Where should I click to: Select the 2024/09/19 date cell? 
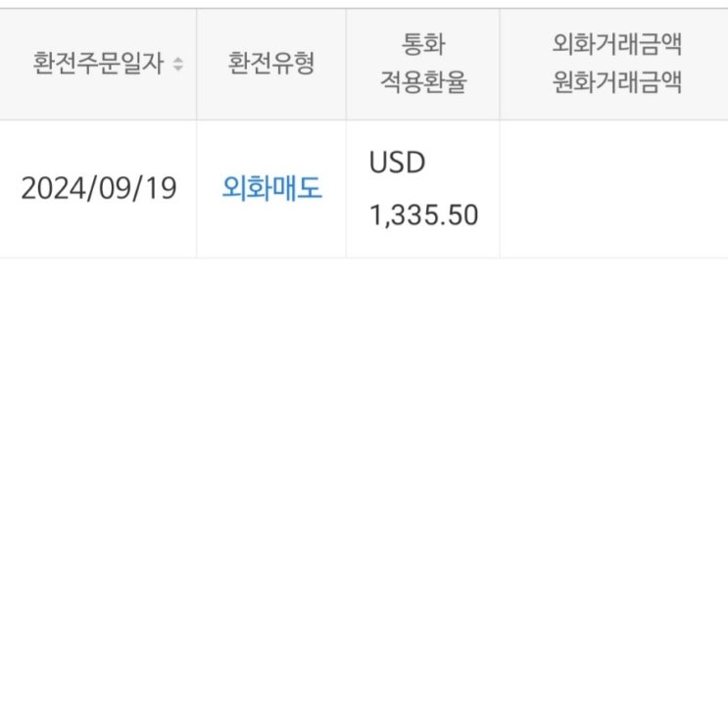[x=98, y=188]
